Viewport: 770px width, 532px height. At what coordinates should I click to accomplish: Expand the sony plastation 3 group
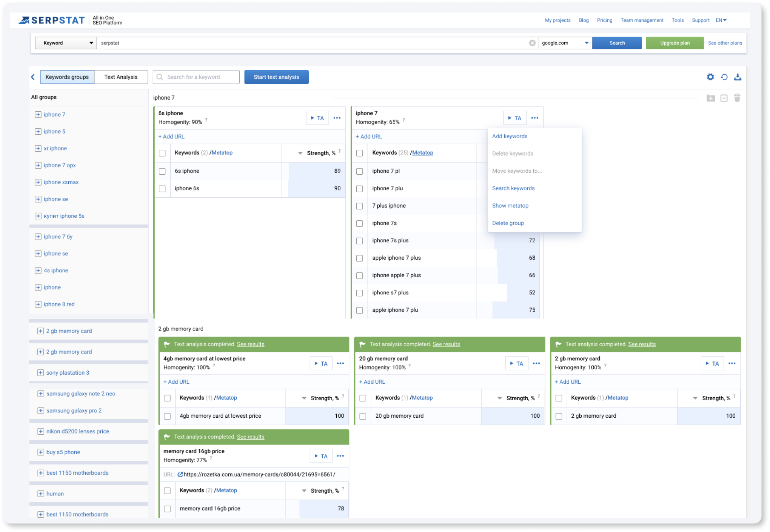40,373
